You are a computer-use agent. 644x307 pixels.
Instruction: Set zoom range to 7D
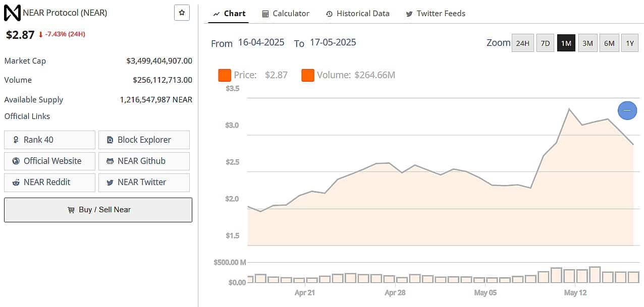coord(545,43)
